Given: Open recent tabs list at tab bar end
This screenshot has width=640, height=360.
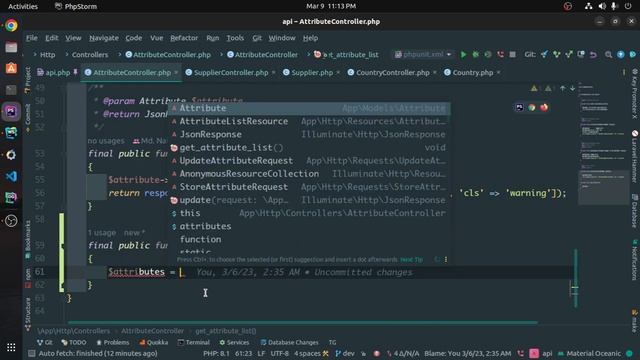Looking at the screenshot, I should 624,72.
